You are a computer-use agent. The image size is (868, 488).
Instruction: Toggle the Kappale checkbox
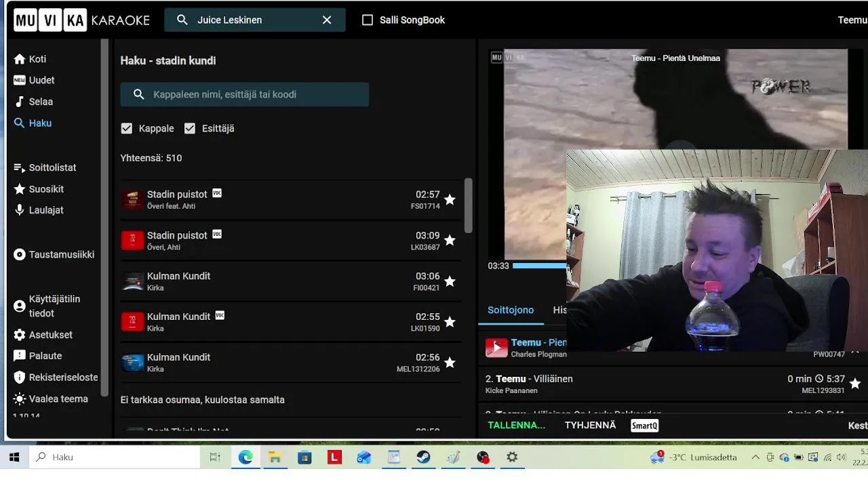(126, 128)
